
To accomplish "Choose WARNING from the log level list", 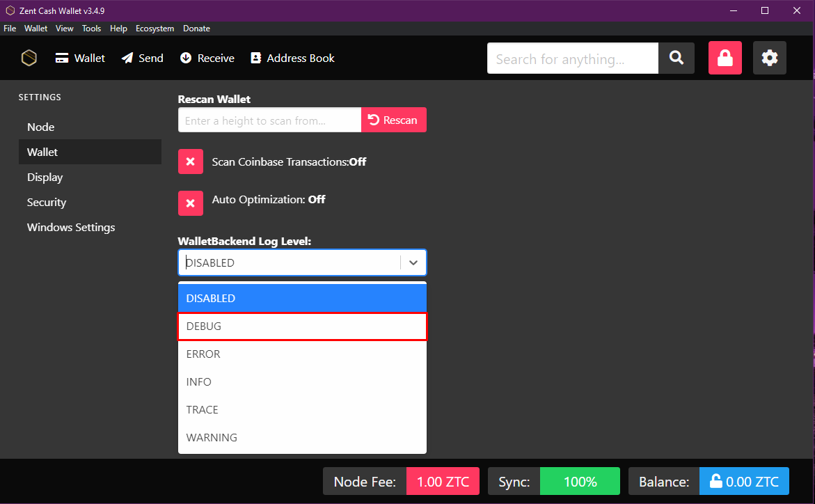I will [302, 437].
